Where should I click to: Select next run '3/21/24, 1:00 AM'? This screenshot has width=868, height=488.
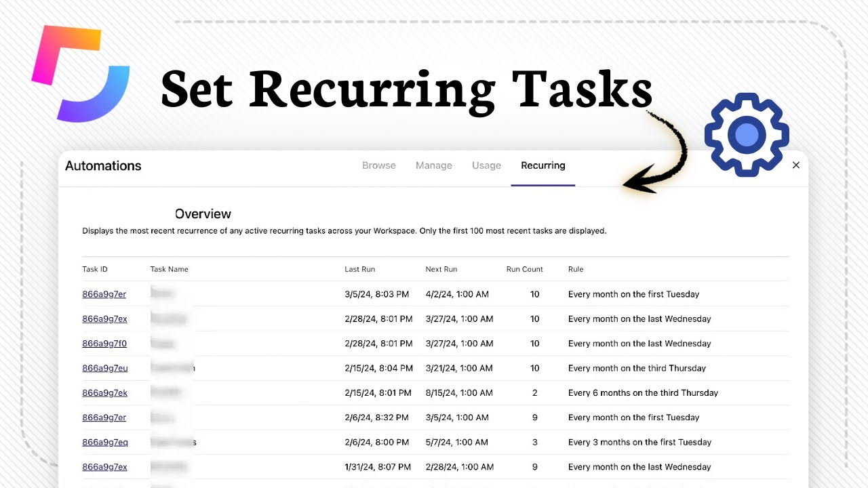459,368
